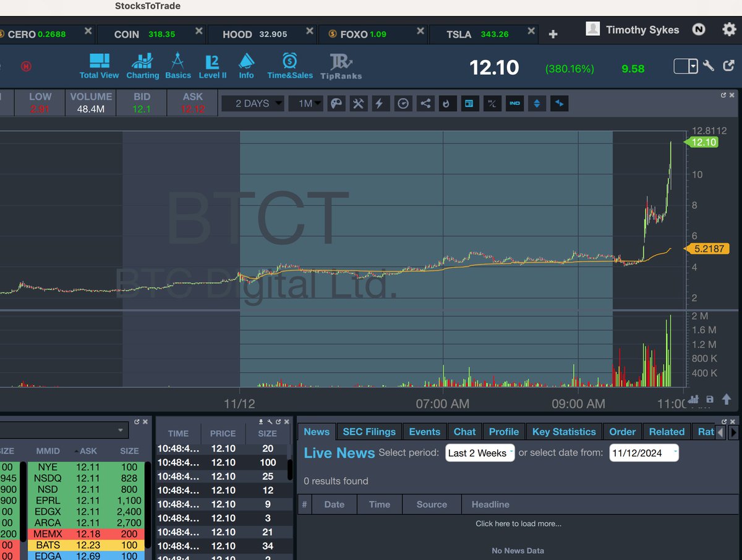Close the CERO ticker tab
Image resolution: width=742 pixels, height=560 pixels.
click(x=88, y=31)
